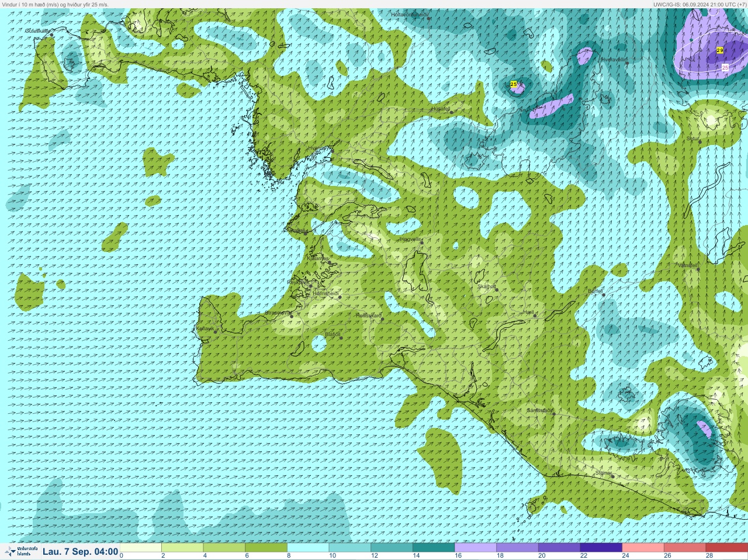Click the yellow 25 gust label near Húsafell

[x=514, y=85]
